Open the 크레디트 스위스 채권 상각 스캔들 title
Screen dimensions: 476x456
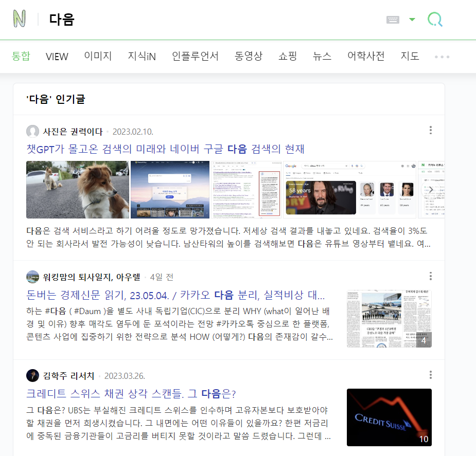tap(131, 394)
